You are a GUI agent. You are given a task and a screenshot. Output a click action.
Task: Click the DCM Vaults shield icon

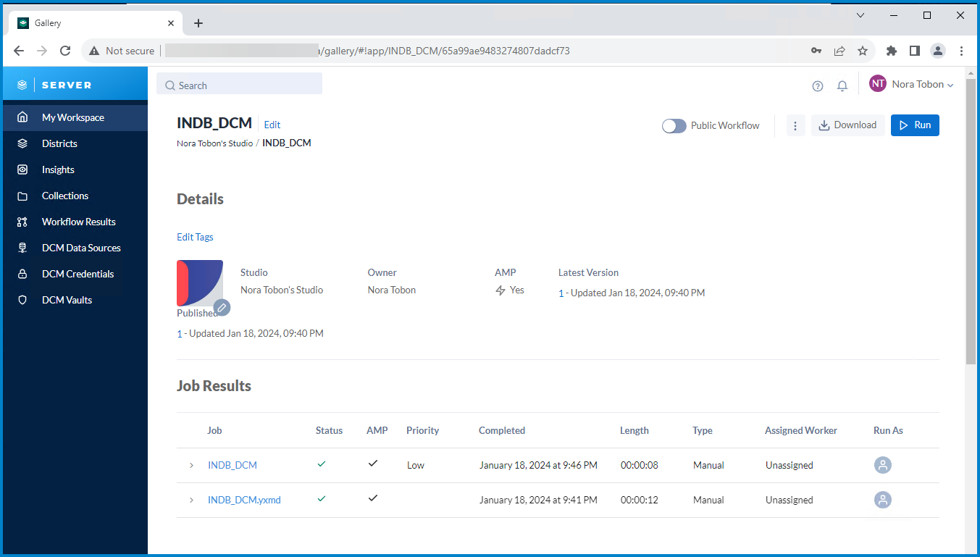22,300
